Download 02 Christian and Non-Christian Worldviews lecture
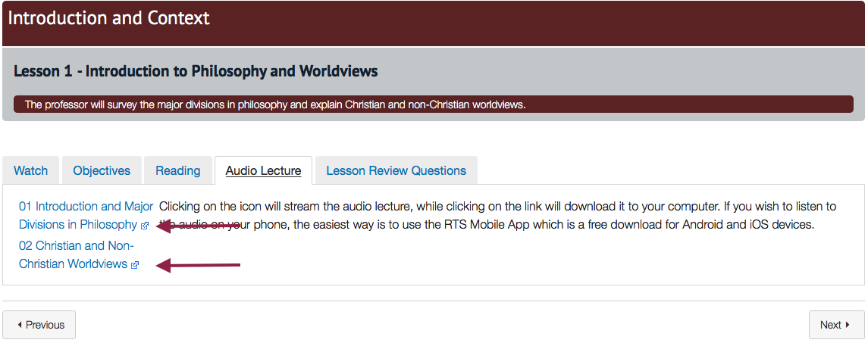868x346 pixels. pos(76,246)
